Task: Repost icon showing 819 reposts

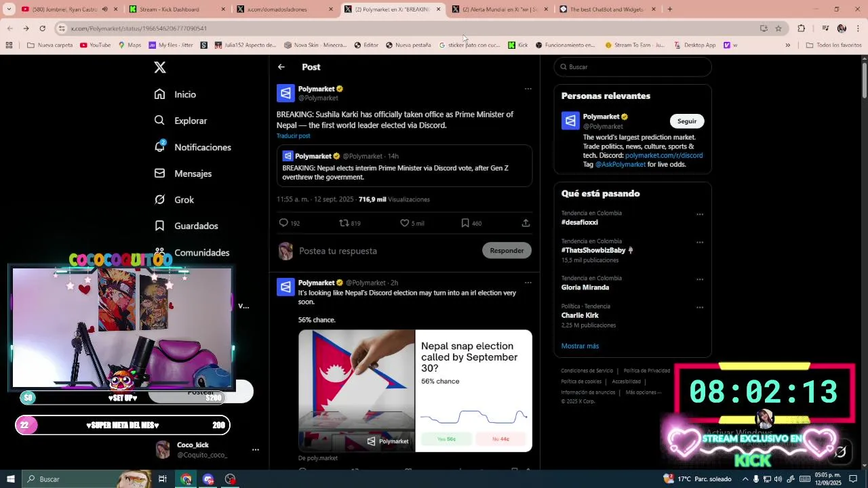Action: [344, 223]
